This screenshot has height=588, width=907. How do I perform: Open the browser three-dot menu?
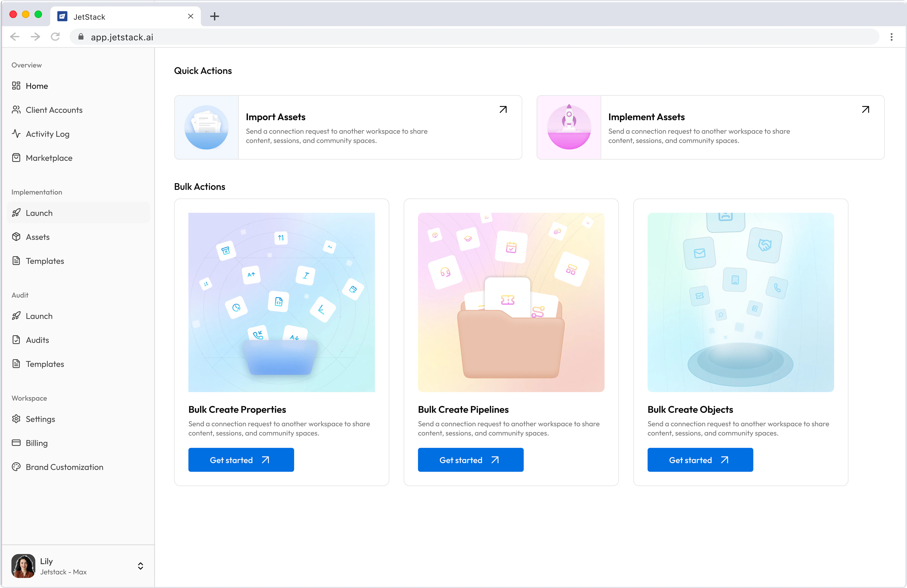891,37
